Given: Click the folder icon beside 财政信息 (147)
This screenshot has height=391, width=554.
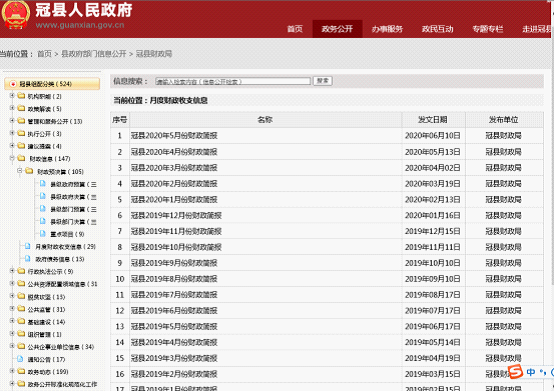Looking at the screenshot, I should pyautogui.click(x=21, y=158).
